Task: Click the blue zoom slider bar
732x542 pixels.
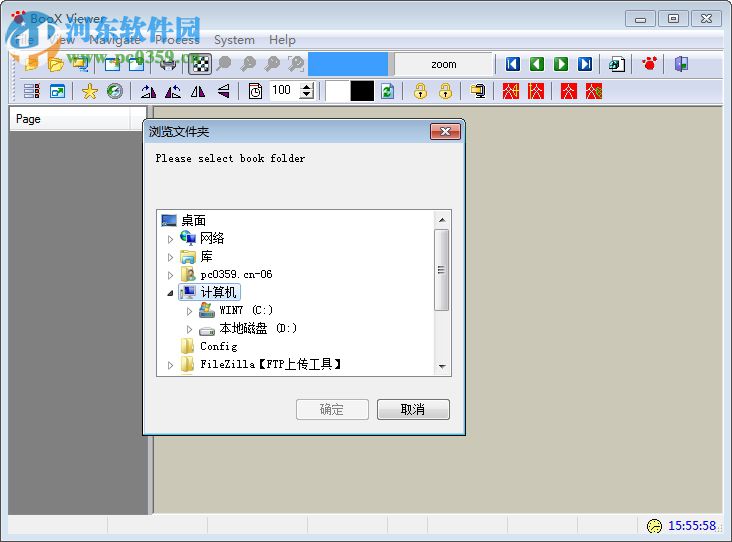Action: pyautogui.click(x=348, y=64)
